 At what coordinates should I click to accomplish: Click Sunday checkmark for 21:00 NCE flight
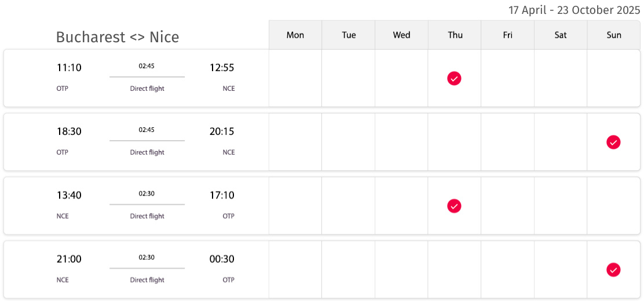coord(613,270)
